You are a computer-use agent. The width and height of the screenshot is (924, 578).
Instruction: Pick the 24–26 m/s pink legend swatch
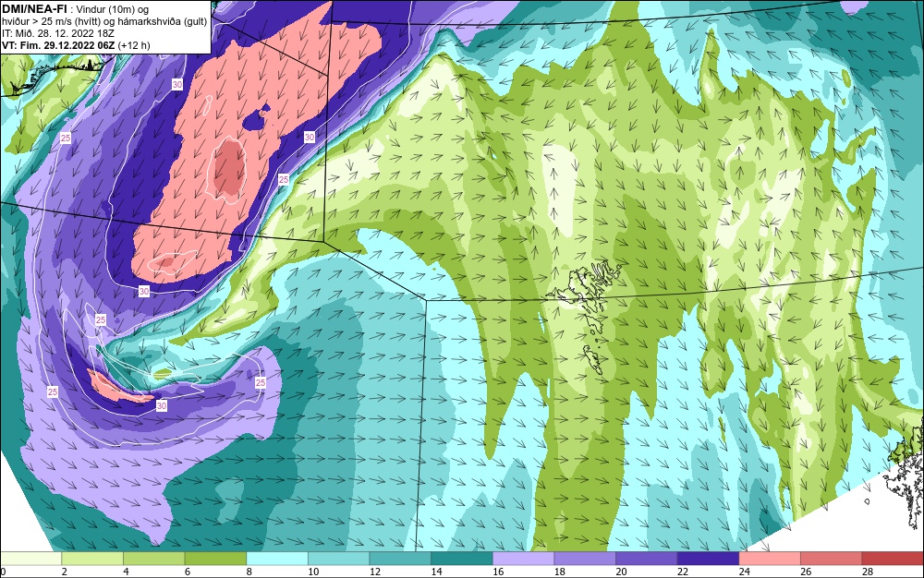click(x=770, y=559)
